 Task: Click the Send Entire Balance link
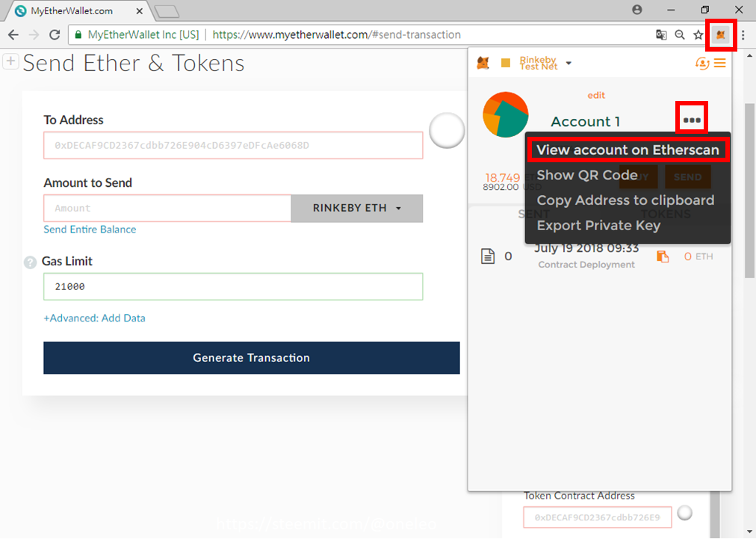pyautogui.click(x=90, y=230)
